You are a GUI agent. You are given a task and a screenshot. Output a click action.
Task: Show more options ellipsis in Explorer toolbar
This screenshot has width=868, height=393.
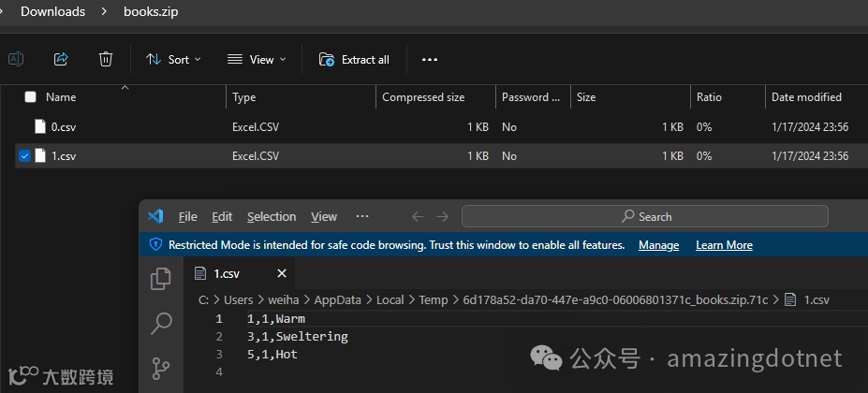point(430,59)
